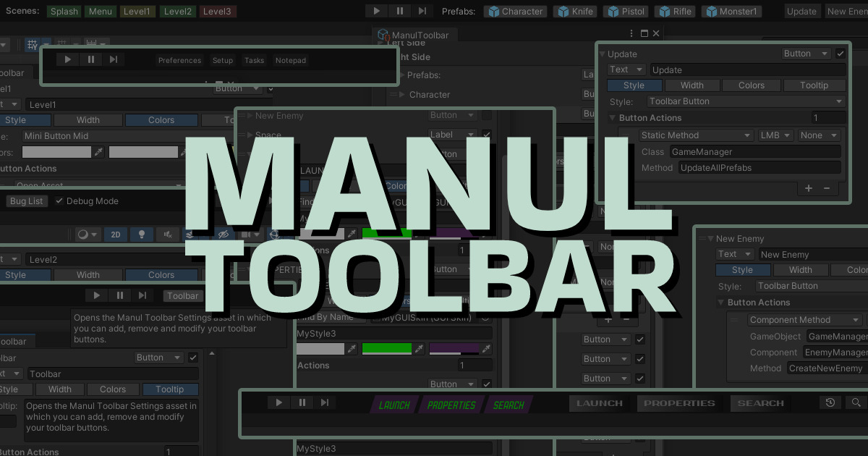Toggle scene lighting light bulb icon

142,235
